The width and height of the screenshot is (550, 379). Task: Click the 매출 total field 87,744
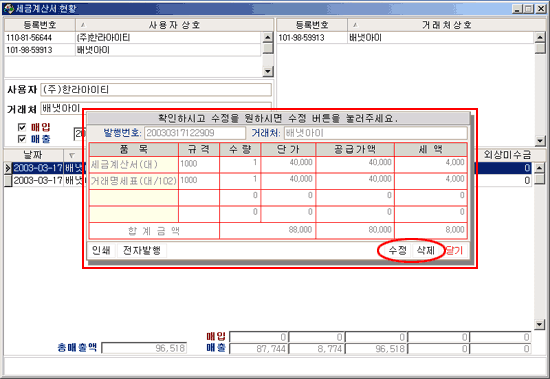coord(259,348)
